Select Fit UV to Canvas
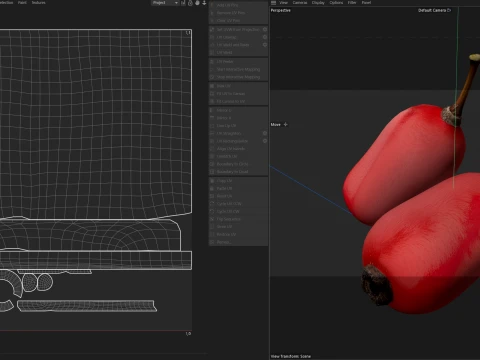480x360 pixels. click(x=238, y=94)
